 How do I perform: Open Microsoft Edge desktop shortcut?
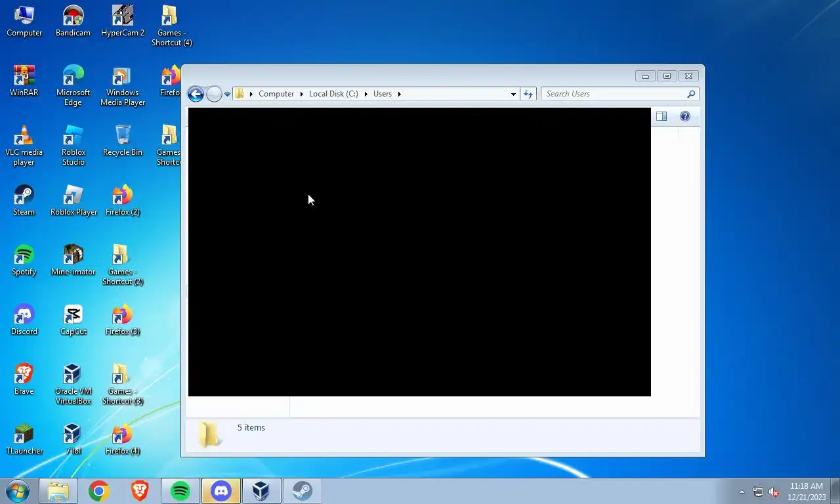coord(73,85)
